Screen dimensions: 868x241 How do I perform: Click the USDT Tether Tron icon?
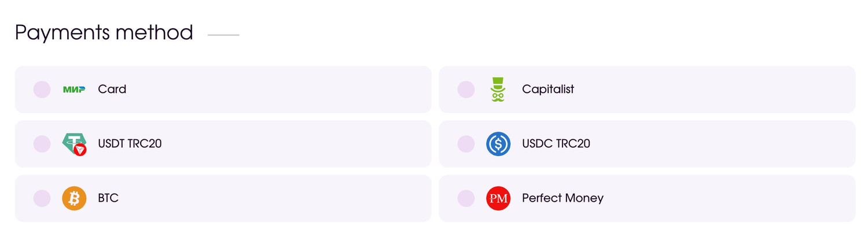pyautogui.click(x=74, y=144)
